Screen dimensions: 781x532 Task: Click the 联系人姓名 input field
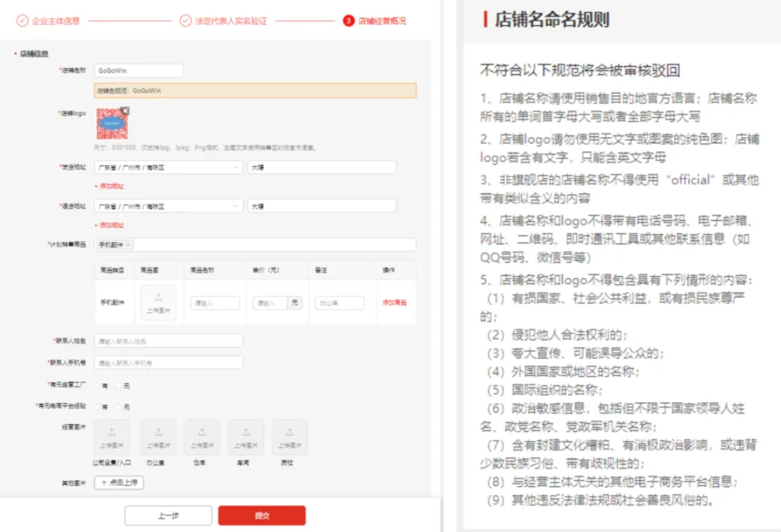168,341
